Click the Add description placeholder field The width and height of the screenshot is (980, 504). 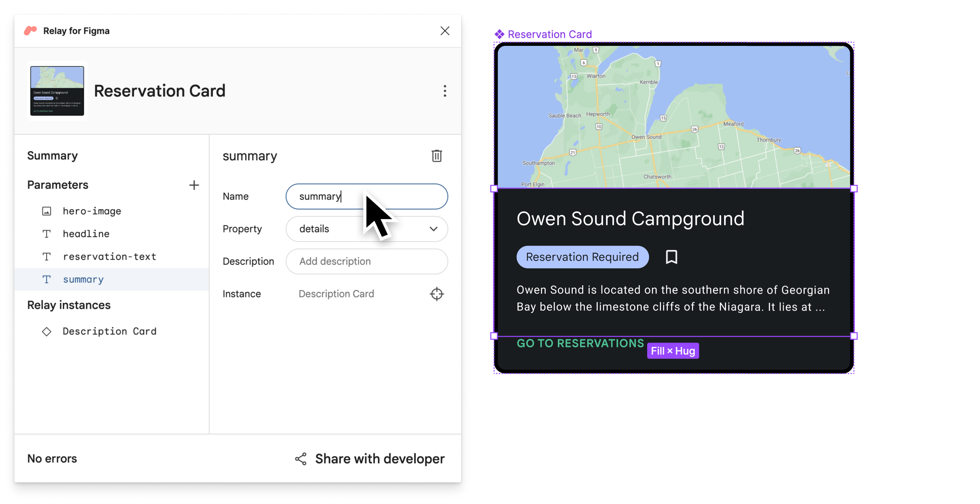366,260
